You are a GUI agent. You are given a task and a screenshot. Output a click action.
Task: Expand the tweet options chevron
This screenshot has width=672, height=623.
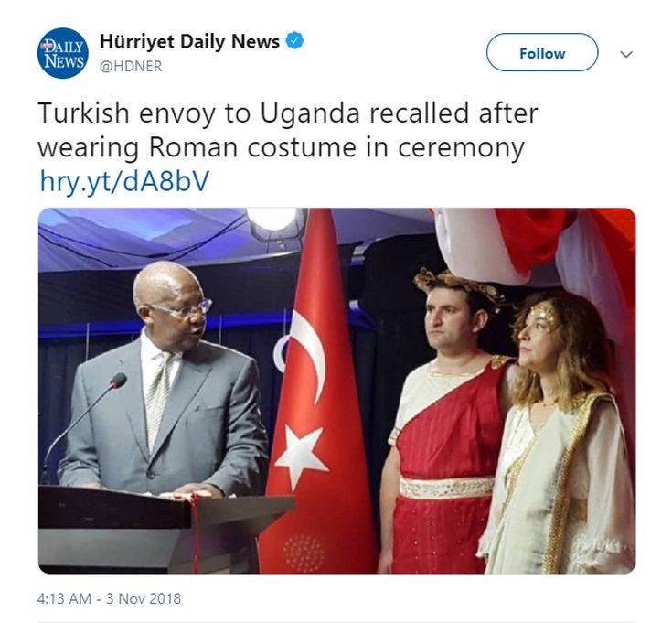626,54
